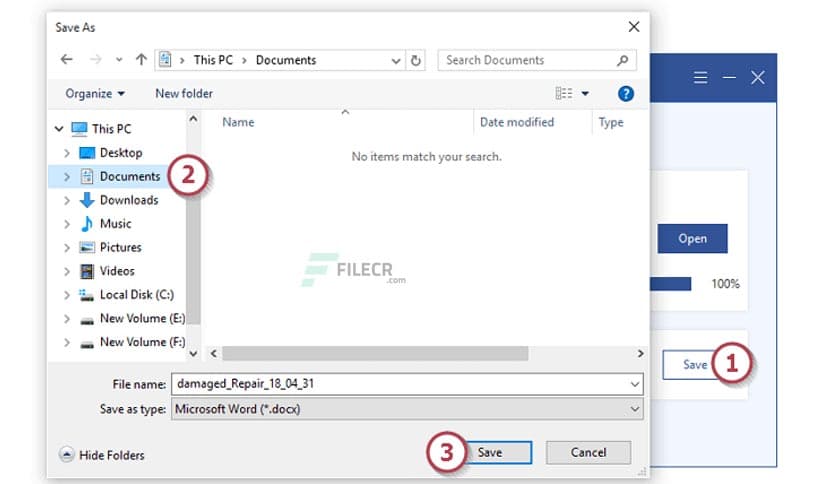The width and height of the screenshot is (836, 484).
Task: Open the File name dropdown arrow
Action: [x=634, y=384]
